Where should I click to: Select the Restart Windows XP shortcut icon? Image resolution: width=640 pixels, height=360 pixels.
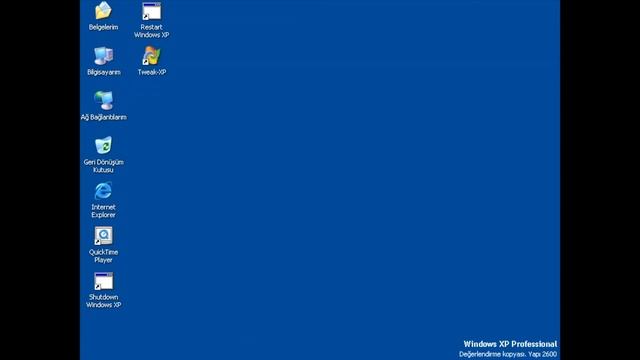click(151, 11)
